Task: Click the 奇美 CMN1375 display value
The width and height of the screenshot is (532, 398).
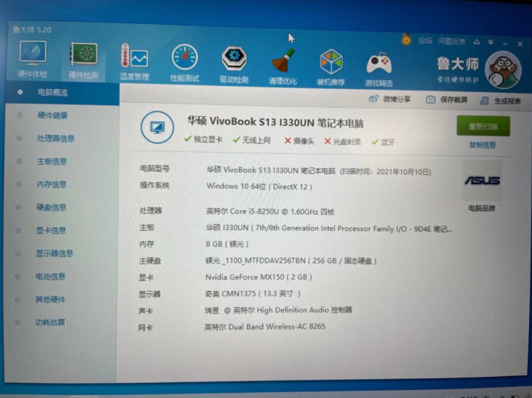Action: pos(252,294)
